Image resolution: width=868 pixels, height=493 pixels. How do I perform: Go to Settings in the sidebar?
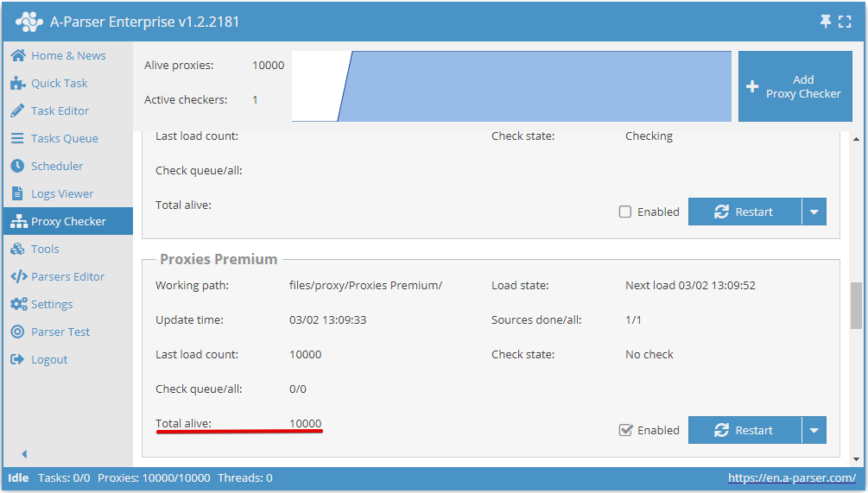[x=52, y=305]
